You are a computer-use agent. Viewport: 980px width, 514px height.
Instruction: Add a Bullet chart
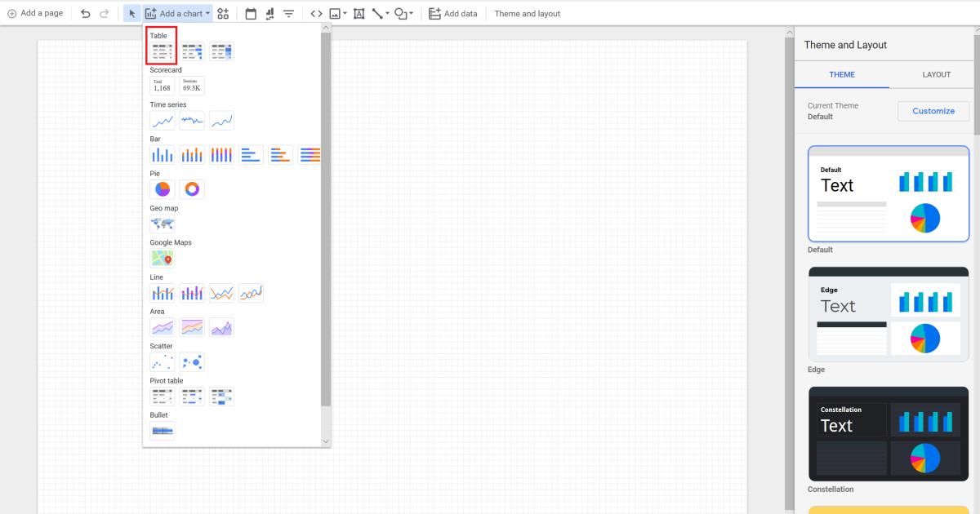[x=162, y=430]
